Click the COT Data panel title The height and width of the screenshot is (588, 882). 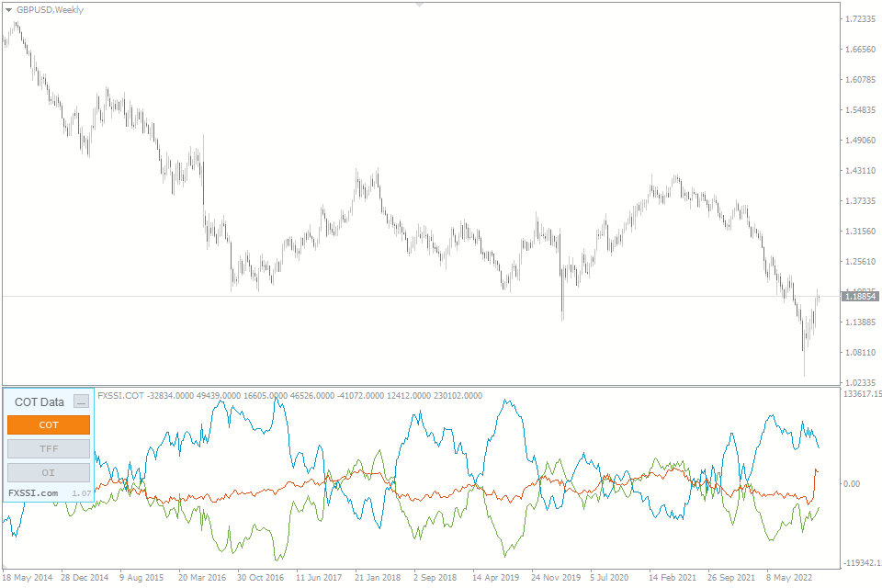pyautogui.click(x=39, y=401)
